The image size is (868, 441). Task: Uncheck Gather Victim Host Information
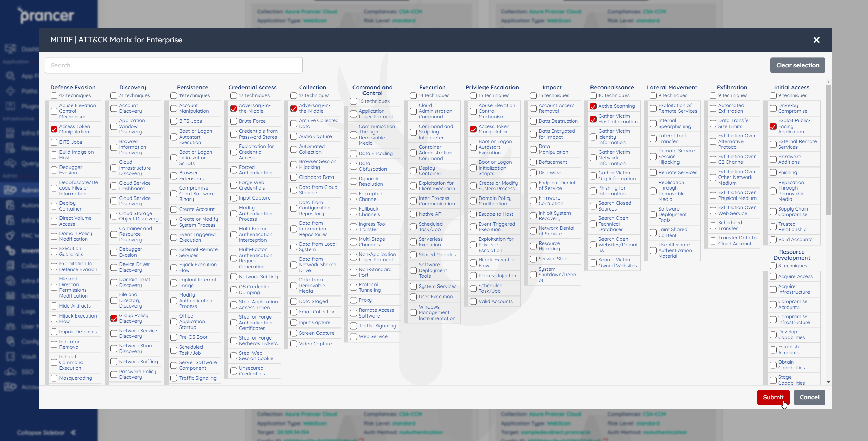click(593, 119)
